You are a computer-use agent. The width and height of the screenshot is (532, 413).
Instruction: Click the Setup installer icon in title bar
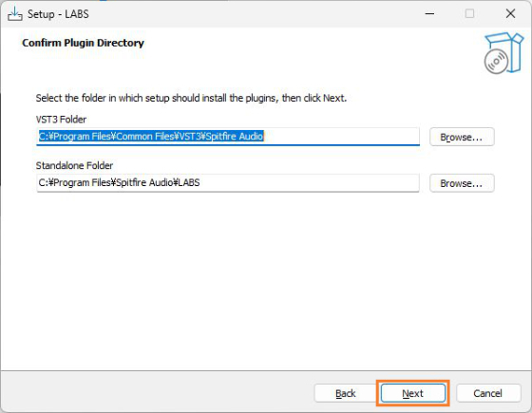[15, 14]
